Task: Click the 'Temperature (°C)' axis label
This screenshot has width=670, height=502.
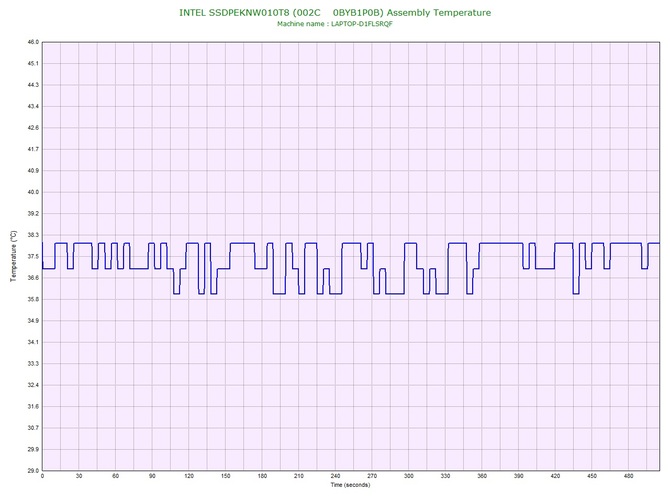Action: (x=14, y=256)
